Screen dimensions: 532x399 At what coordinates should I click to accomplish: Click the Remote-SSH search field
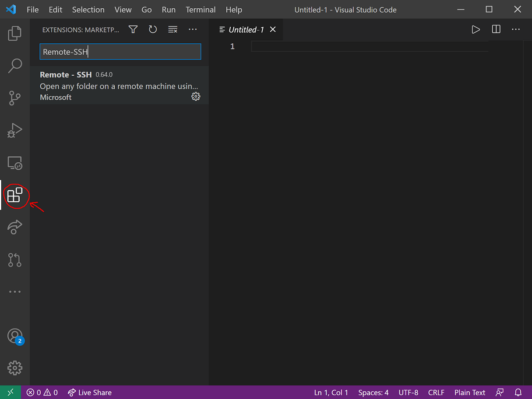120,52
